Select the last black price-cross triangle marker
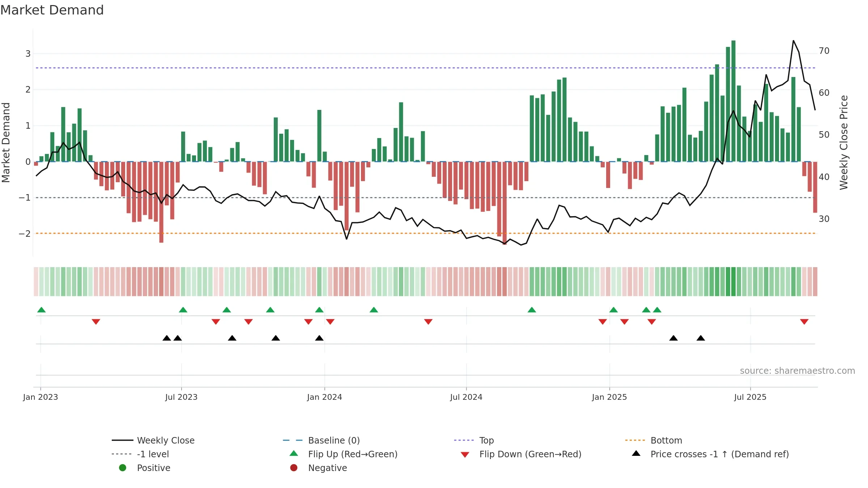This screenshot has width=868, height=488. point(701,338)
